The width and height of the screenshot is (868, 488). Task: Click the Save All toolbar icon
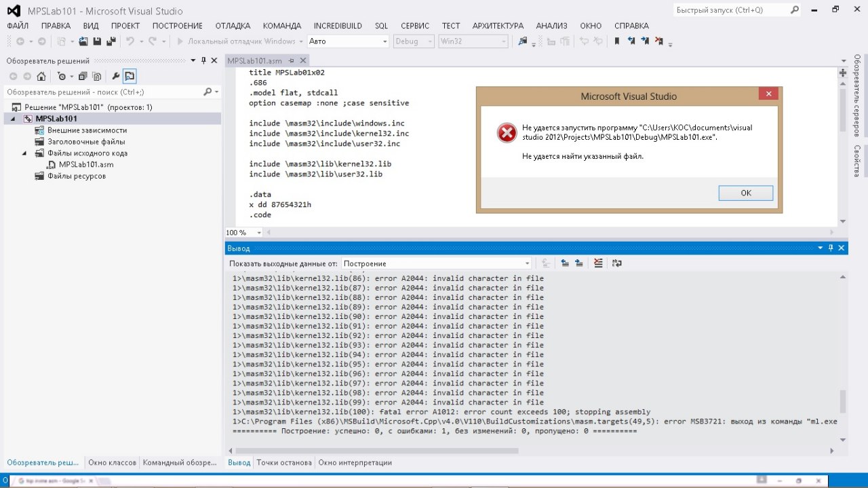(x=111, y=41)
